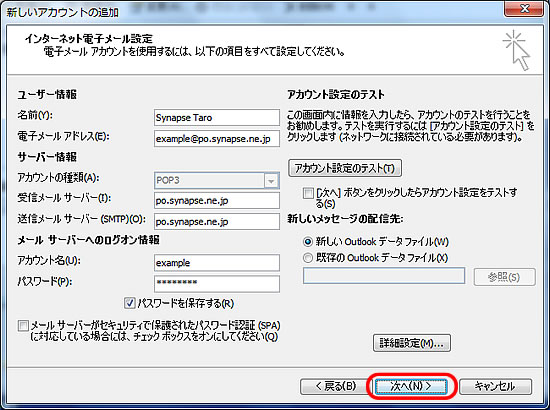This screenshot has height=410, width=550.
Task: Click the 送信メール サーバー (SMTP)(O): label
Action: click(x=81, y=219)
